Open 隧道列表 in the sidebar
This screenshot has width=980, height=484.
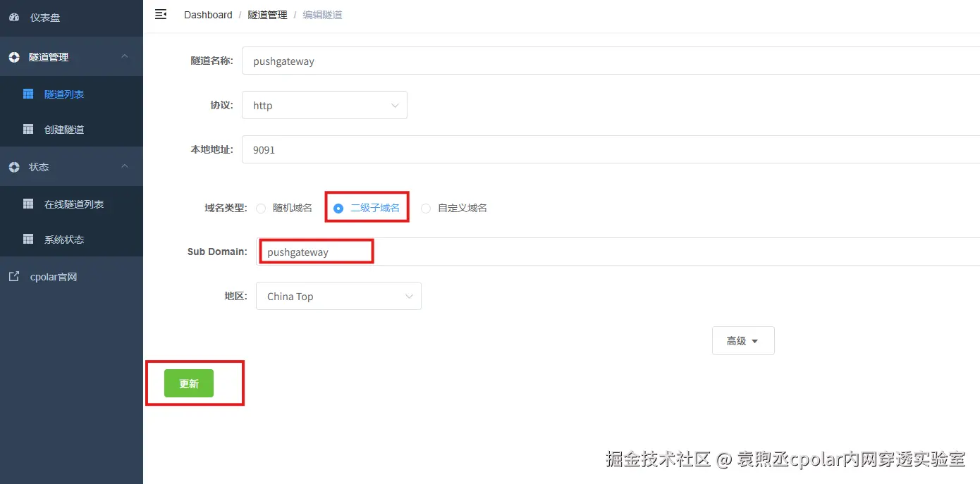click(71, 94)
